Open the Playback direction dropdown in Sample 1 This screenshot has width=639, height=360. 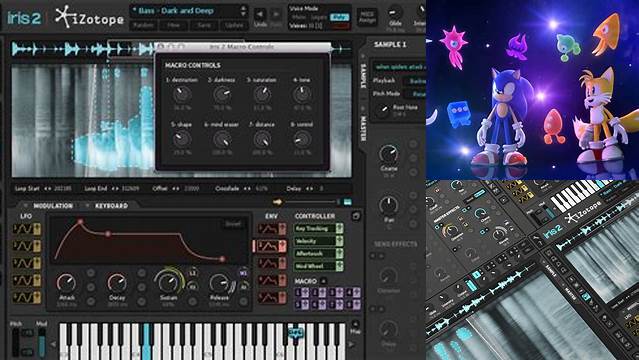(415, 81)
